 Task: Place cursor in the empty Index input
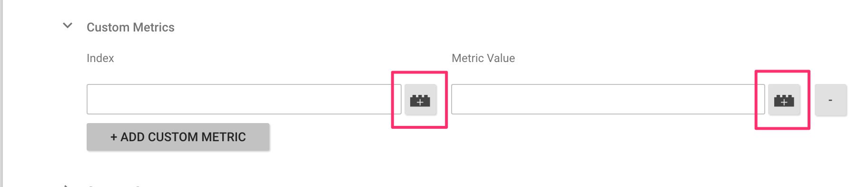click(244, 99)
